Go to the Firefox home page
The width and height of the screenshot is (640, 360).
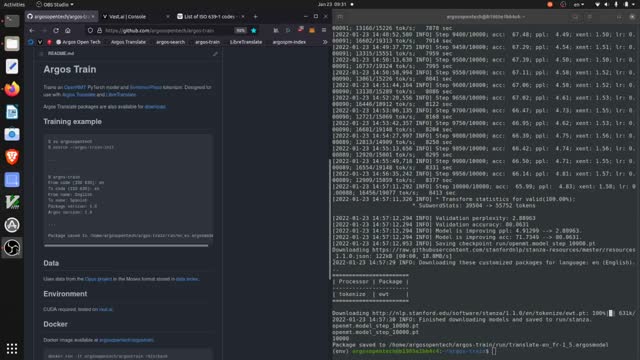pos(68,30)
